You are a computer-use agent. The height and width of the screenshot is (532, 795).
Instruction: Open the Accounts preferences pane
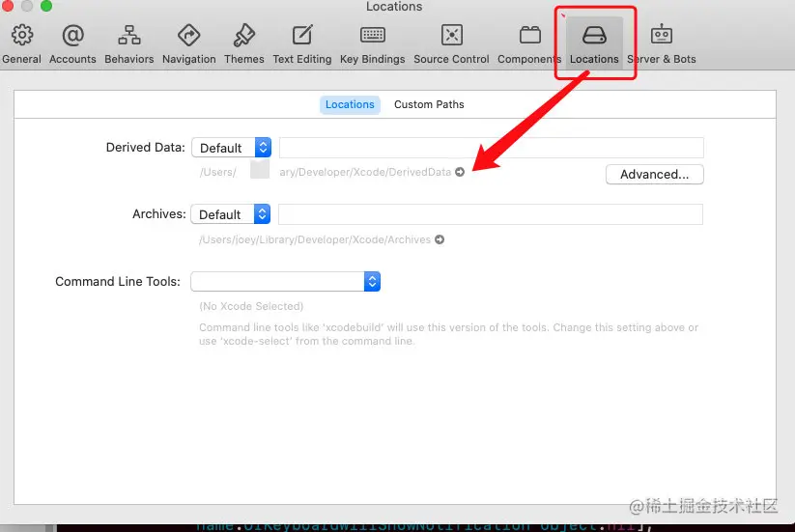click(x=72, y=44)
